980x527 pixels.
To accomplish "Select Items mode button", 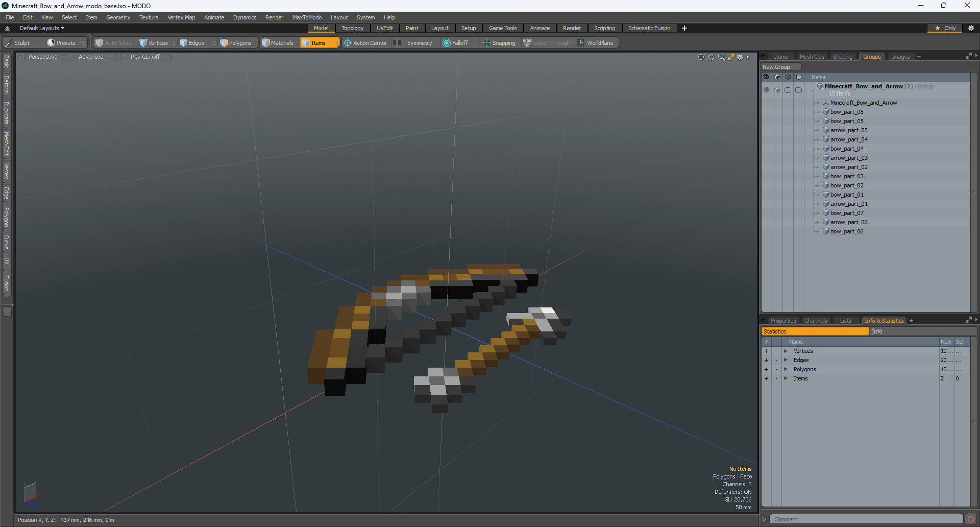I will point(319,43).
